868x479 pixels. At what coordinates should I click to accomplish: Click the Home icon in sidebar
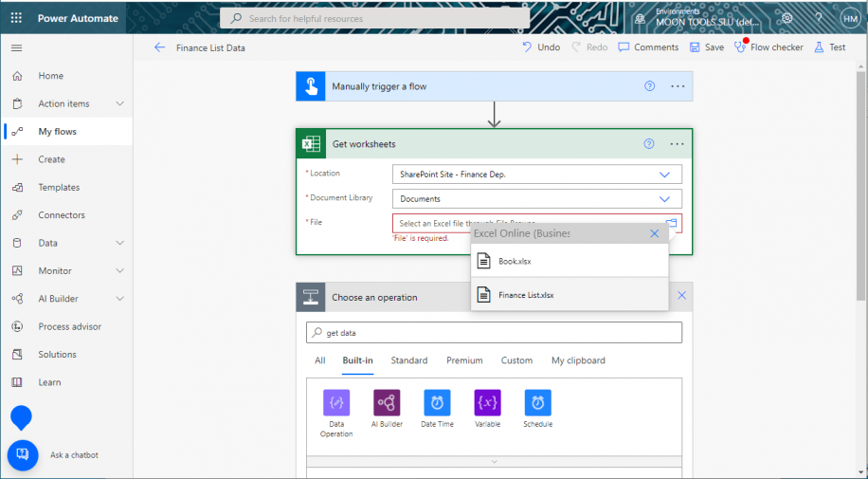pos(17,76)
